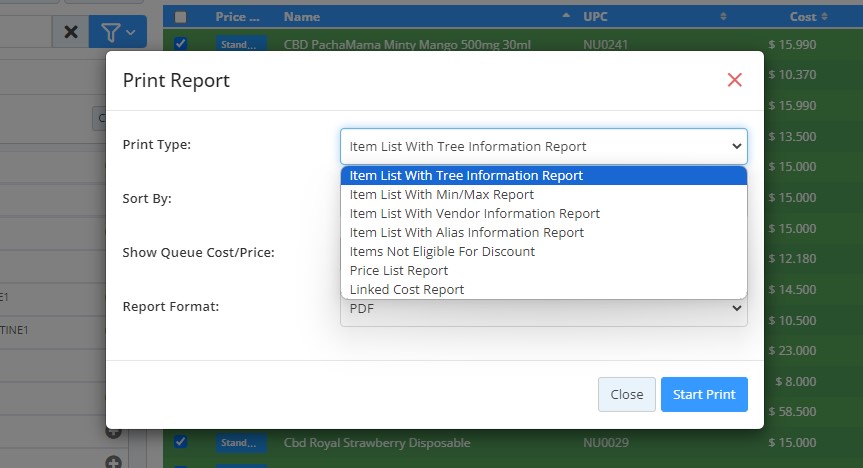
Task: Click the Cost sort arrows icon
Action: pos(824,17)
